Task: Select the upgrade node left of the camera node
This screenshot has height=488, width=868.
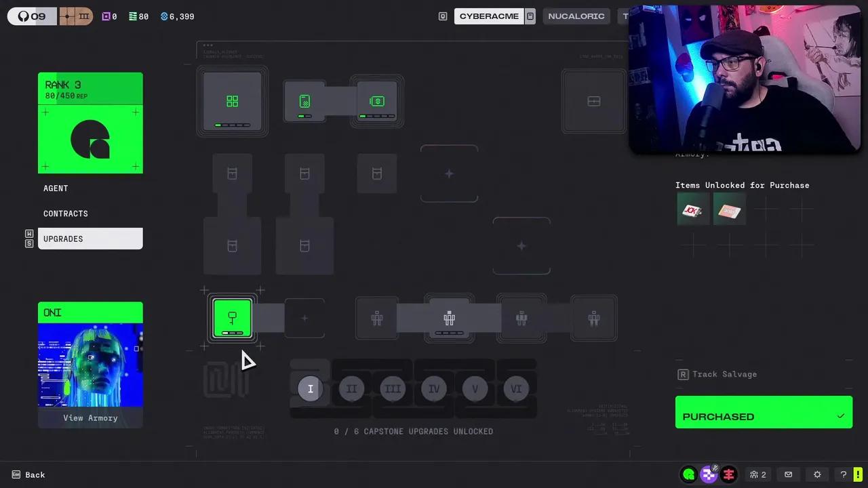Action: (x=304, y=101)
